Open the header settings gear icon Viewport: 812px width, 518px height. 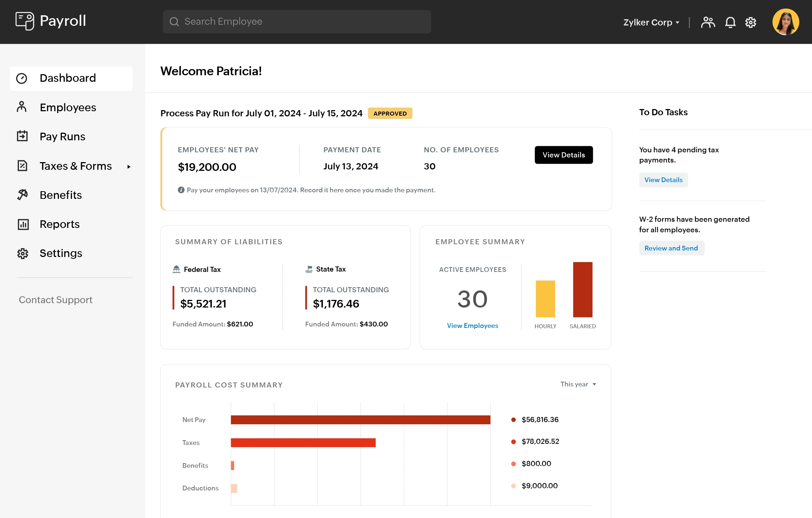751,22
